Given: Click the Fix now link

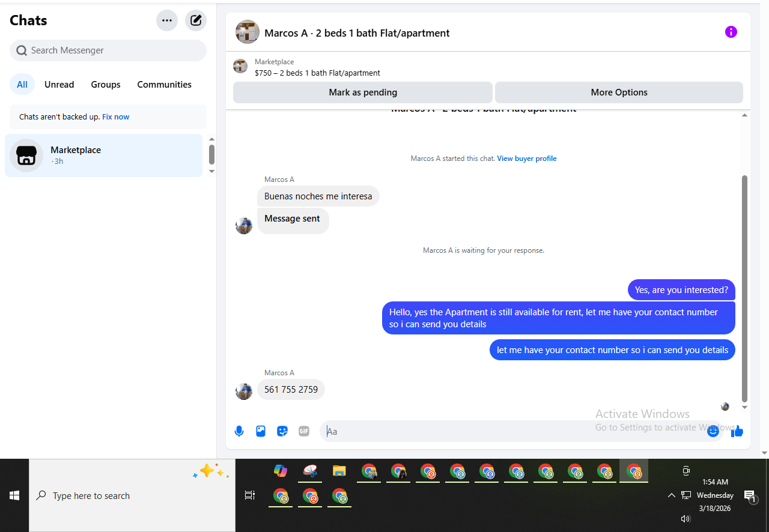Looking at the screenshot, I should [x=116, y=117].
